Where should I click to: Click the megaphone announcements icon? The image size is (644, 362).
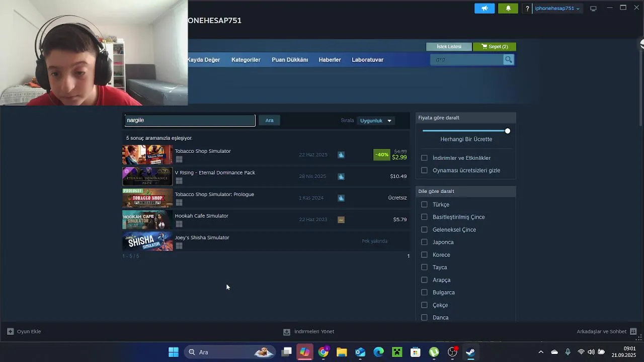(485, 9)
